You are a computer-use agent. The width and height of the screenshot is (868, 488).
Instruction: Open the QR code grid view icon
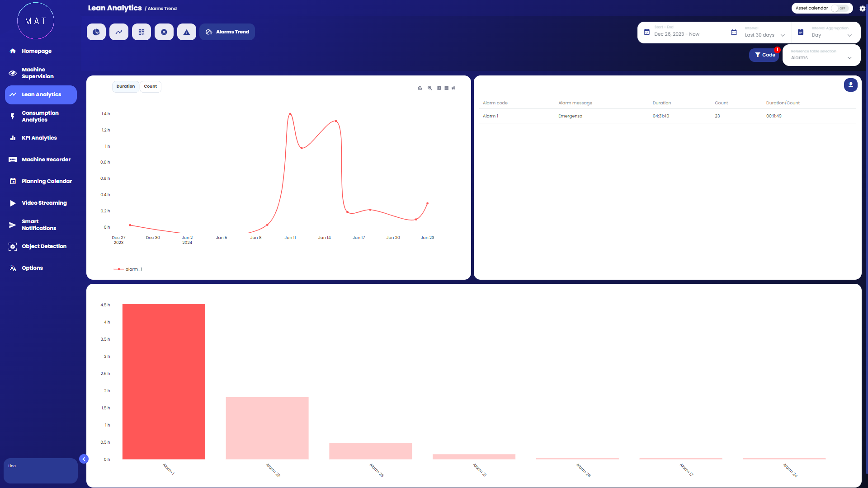click(x=142, y=32)
